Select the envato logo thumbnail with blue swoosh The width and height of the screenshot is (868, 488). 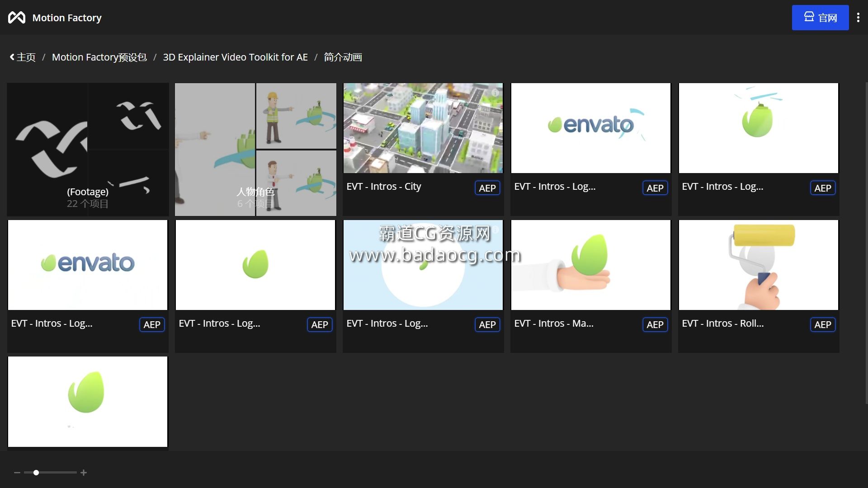(590, 128)
